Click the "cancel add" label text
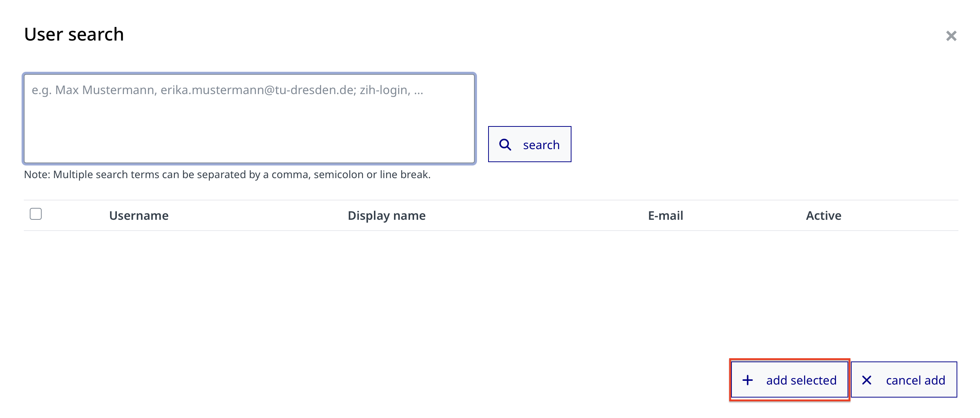This screenshot has width=980, height=418. (x=915, y=380)
